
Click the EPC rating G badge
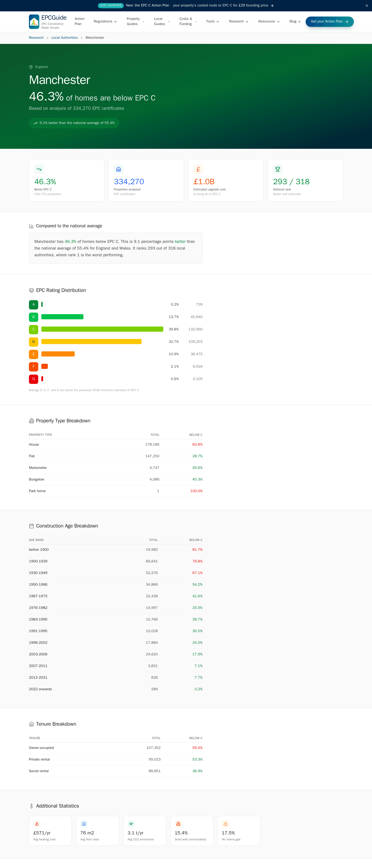click(33, 379)
